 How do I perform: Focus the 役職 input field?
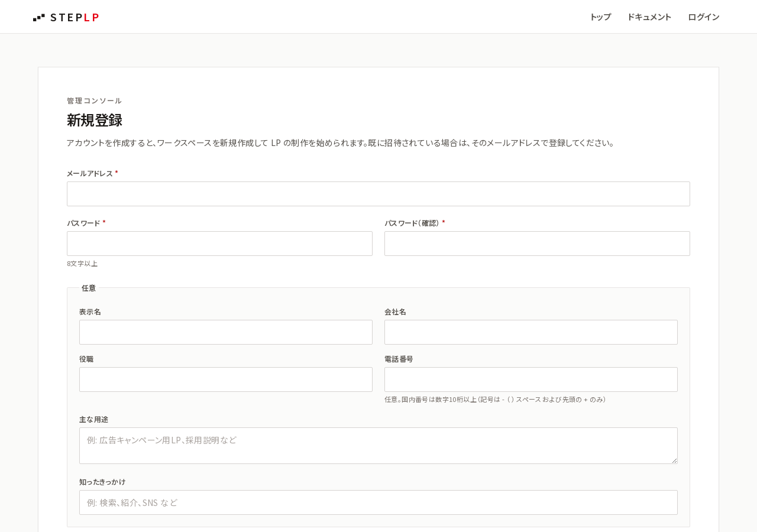coord(226,379)
